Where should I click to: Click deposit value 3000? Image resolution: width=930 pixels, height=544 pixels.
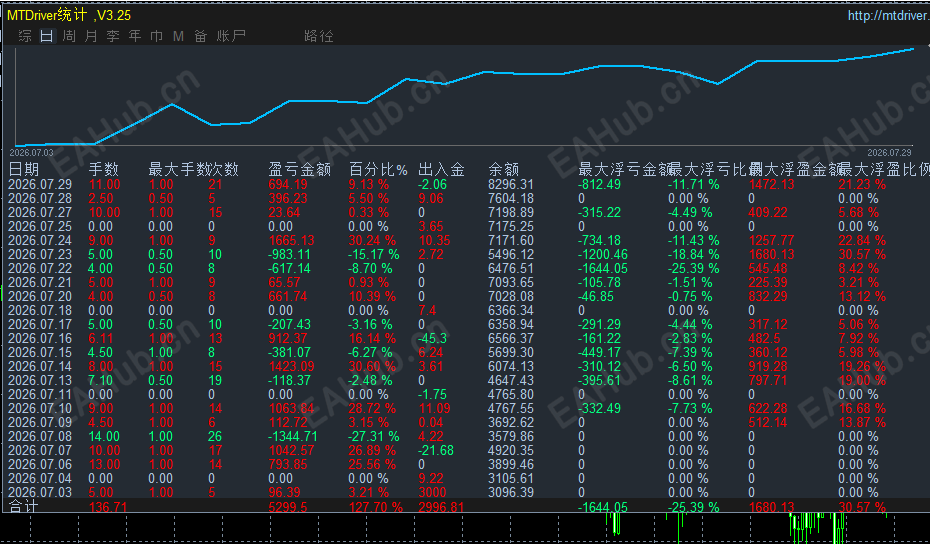(432, 492)
